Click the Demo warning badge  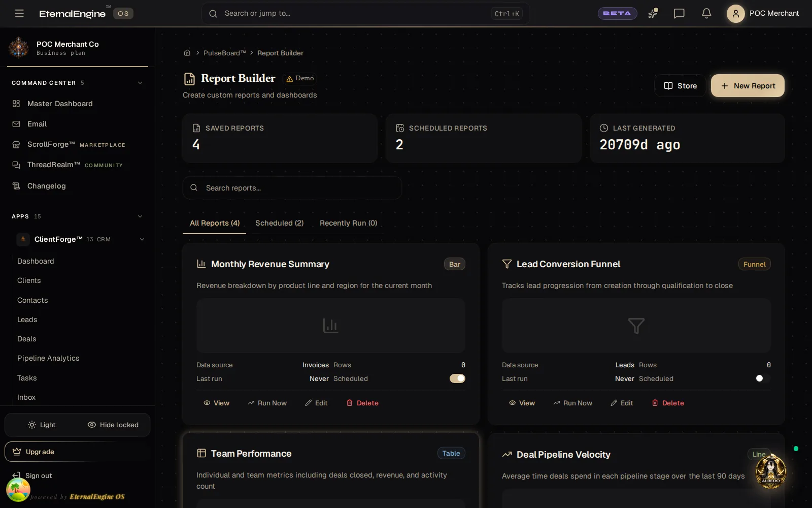pyautogui.click(x=300, y=78)
